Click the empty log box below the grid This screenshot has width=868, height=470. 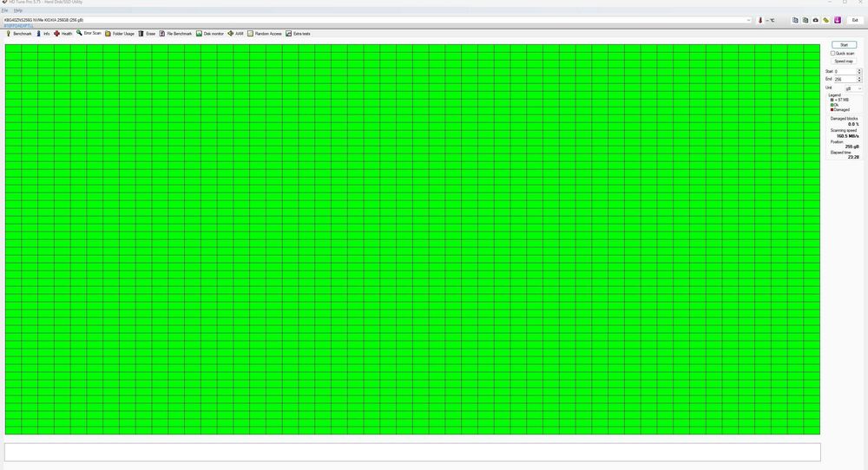[412, 452]
